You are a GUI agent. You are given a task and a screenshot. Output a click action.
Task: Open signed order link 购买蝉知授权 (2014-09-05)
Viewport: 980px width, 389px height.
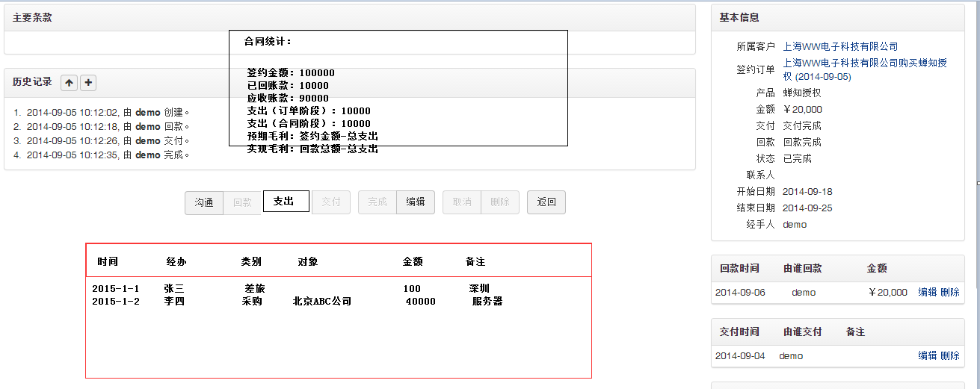click(865, 69)
